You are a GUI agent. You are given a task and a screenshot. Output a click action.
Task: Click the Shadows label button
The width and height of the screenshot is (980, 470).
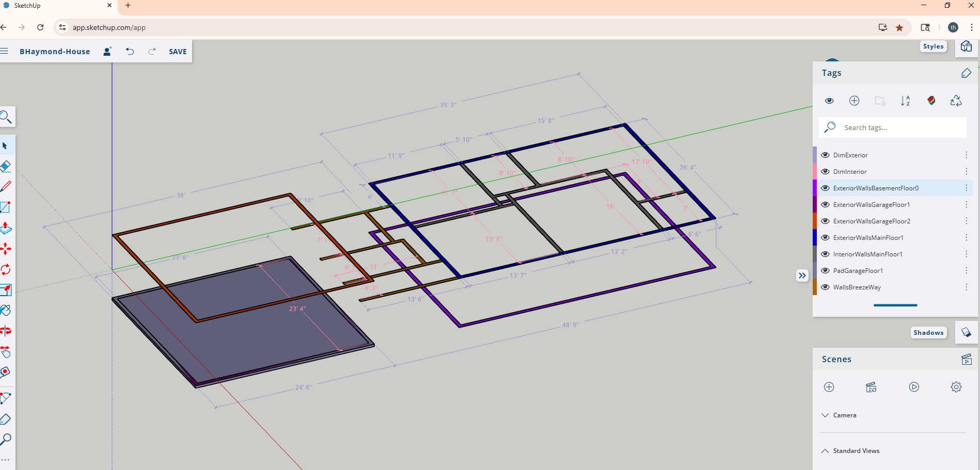(928, 333)
